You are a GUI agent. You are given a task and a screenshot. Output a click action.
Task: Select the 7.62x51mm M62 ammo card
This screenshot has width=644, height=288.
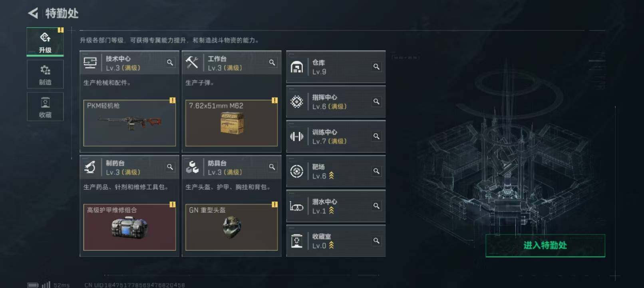pos(231,123)
